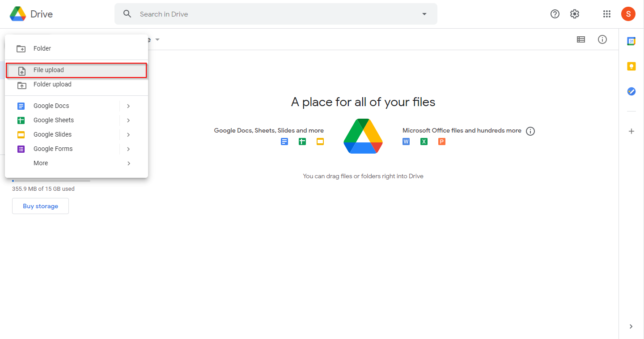
Task: Open the Google apps grid
Action: (x=607, y=14)
